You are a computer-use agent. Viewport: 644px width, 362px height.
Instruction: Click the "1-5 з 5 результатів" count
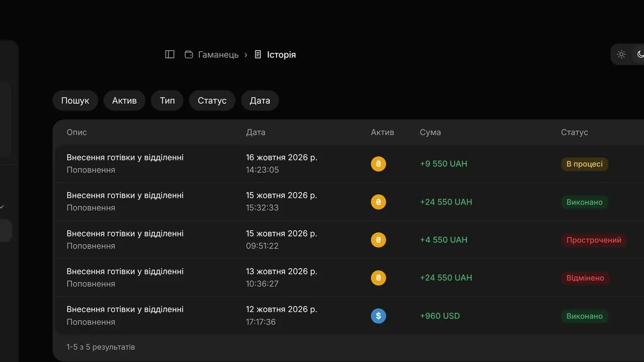pos(101,347)
